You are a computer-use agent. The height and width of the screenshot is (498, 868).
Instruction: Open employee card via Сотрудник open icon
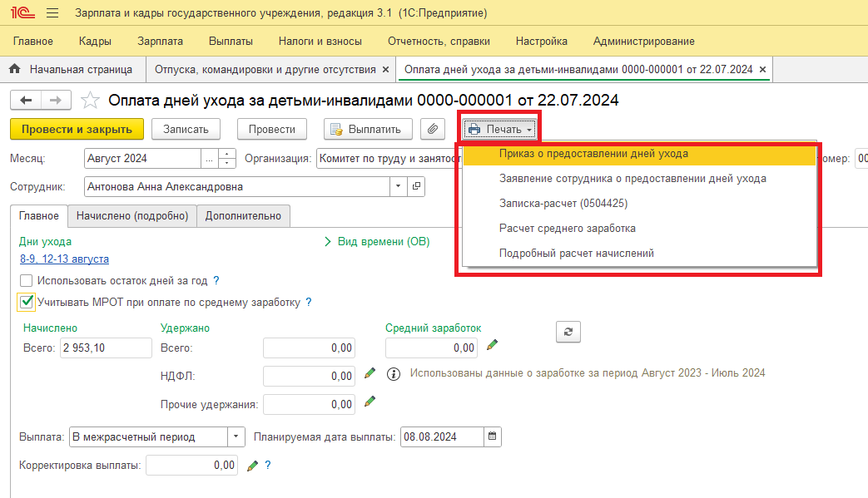pos(416,186)
